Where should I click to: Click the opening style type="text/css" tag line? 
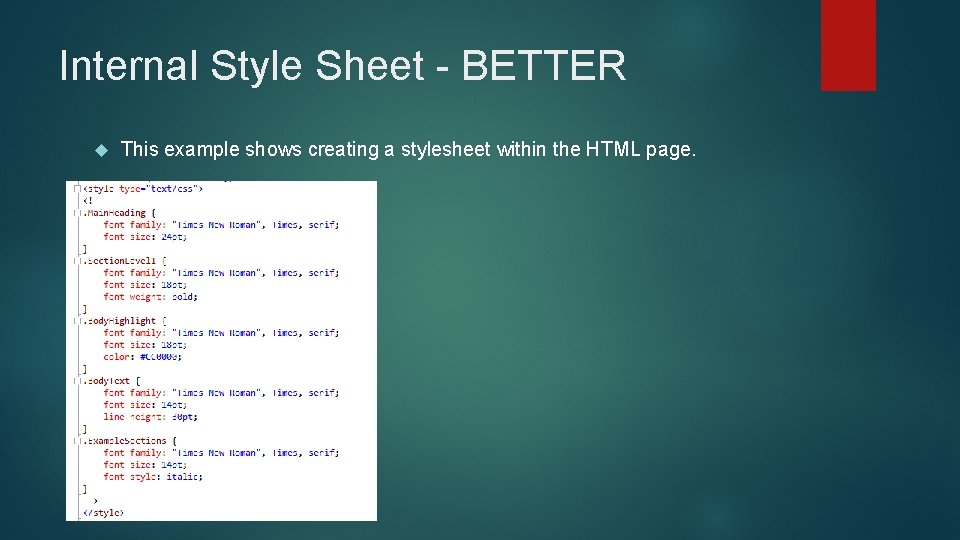point(143,189)
